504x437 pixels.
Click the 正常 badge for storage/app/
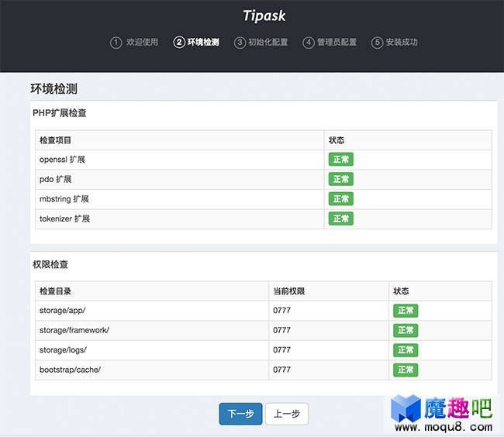pyautogui.click(x=406, y=311)
